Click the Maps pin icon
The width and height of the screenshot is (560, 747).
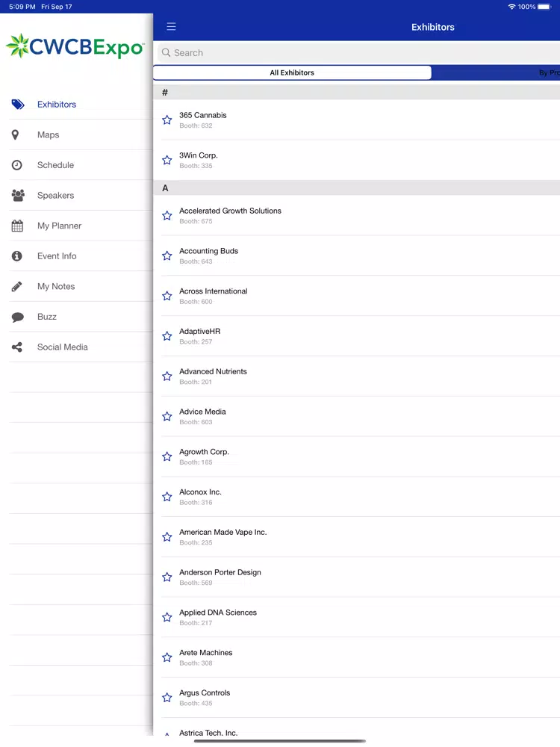coord(15,134)
